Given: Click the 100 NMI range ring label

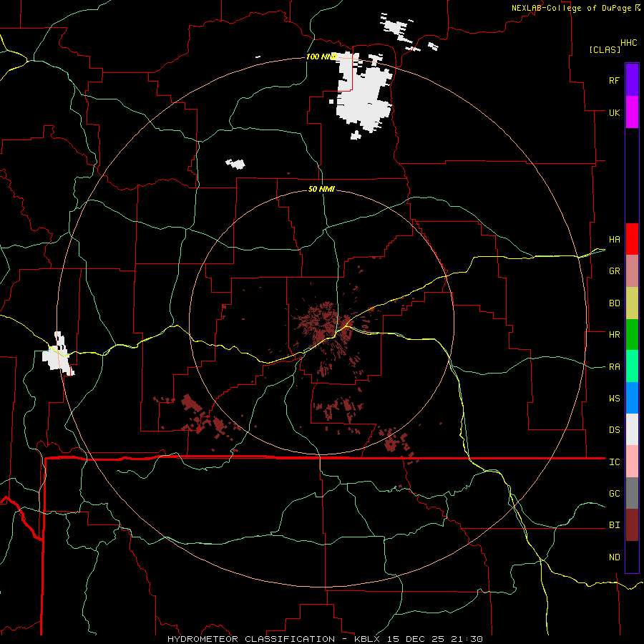Looking at the screenshot, I should click(321, 57).
